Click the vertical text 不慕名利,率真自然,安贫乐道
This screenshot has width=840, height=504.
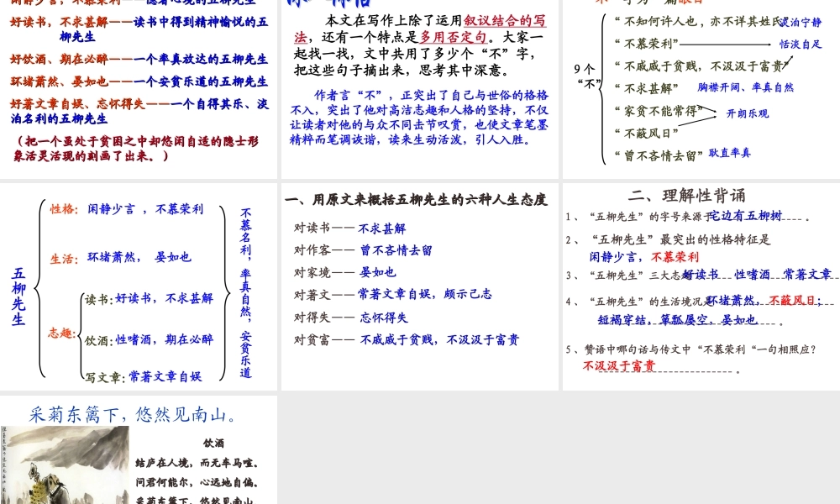(246, 293)
